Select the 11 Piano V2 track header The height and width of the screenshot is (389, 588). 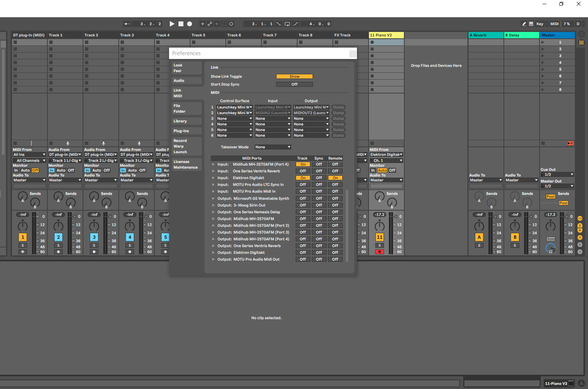pos(386,35)
